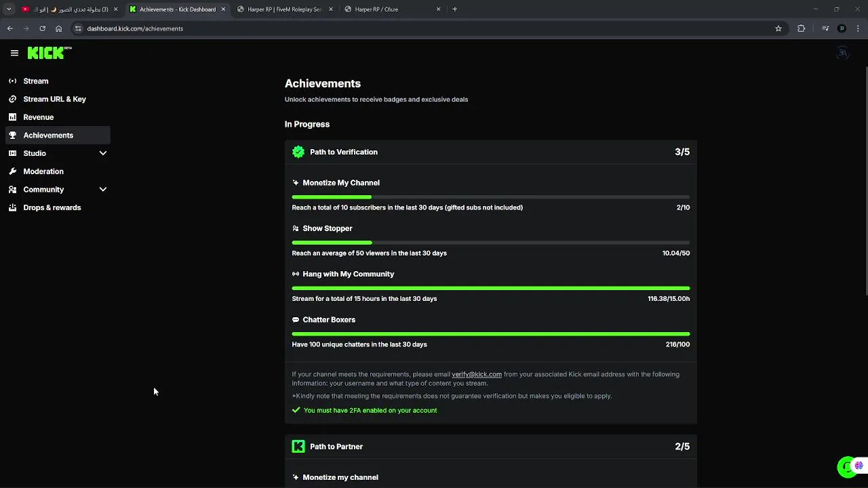Open Drops & rewards in the sidebar

pos(52,207)
